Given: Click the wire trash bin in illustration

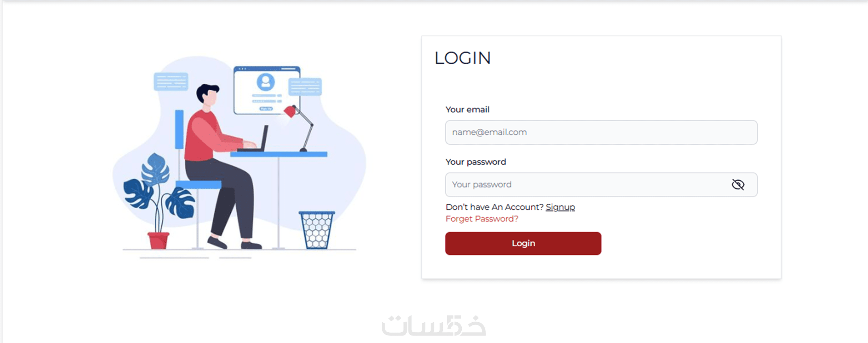Looking at the screenshot, I should pos(316,230).
